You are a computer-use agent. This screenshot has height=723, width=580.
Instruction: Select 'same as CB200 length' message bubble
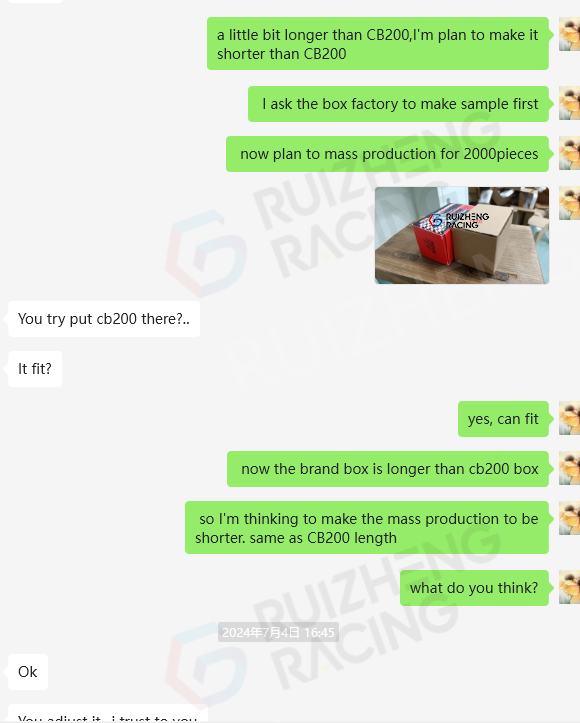367,527
